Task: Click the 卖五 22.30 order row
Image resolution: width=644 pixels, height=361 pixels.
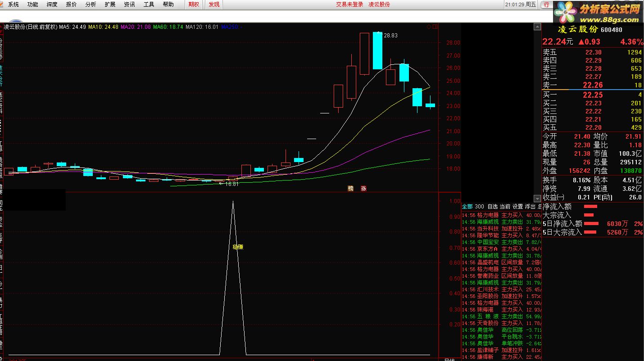Action: coord(593,52)
